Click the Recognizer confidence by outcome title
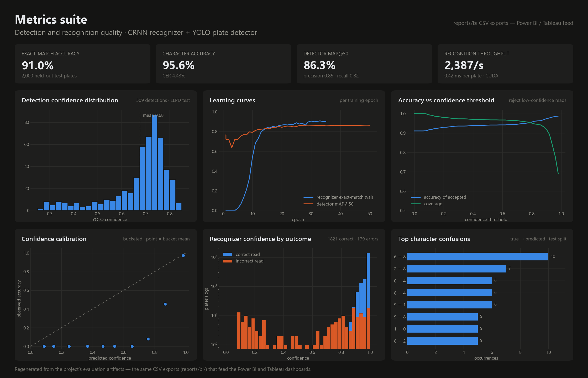Viewport: 588px width, 378px height. point(260,239)
